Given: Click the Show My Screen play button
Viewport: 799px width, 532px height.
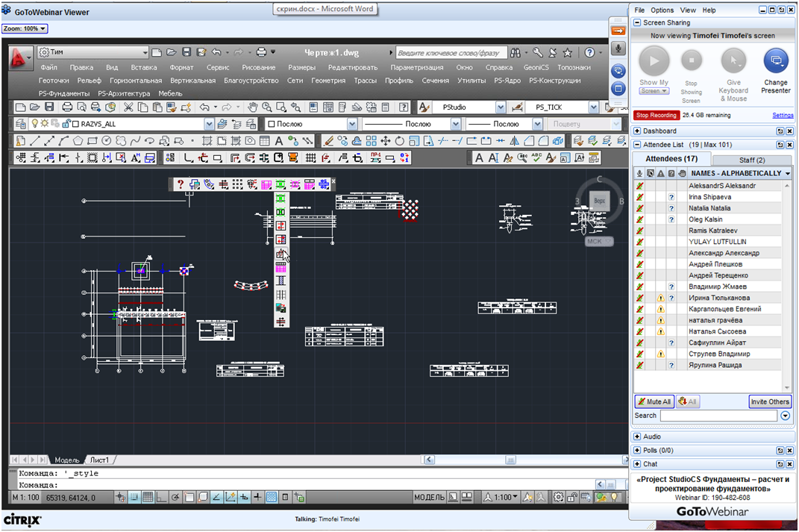Looking at the screenshot, I should click(x=654, y=60).
